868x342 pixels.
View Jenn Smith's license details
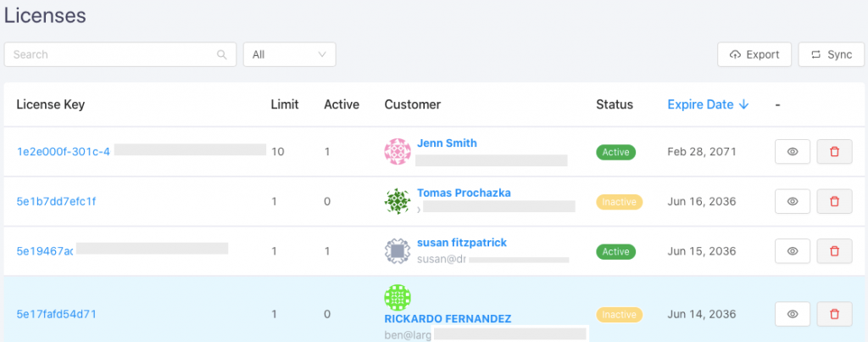[x=793, y=151]
